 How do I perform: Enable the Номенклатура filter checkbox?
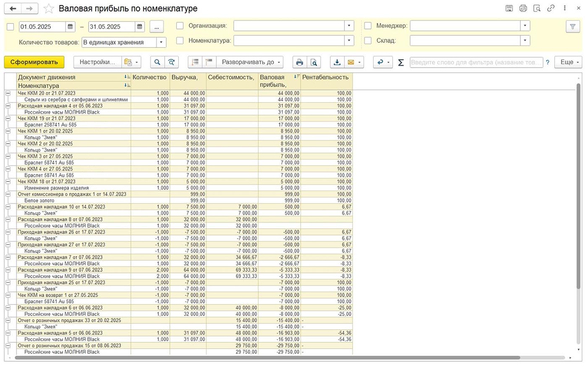point(180,41)
